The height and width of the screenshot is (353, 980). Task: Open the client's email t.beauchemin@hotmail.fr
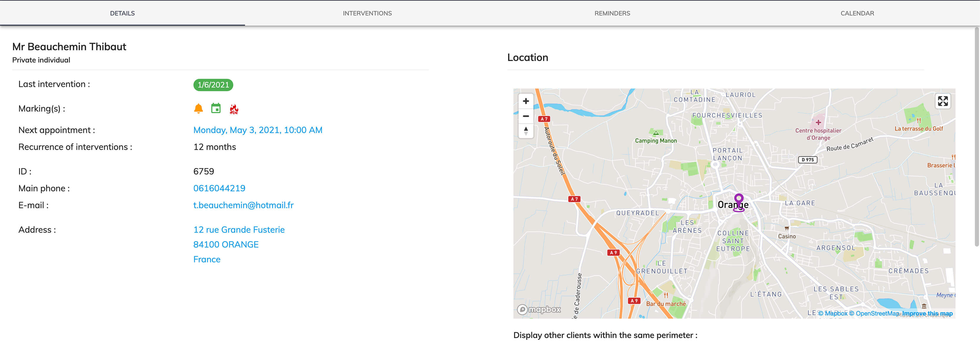tap(243, 205)
